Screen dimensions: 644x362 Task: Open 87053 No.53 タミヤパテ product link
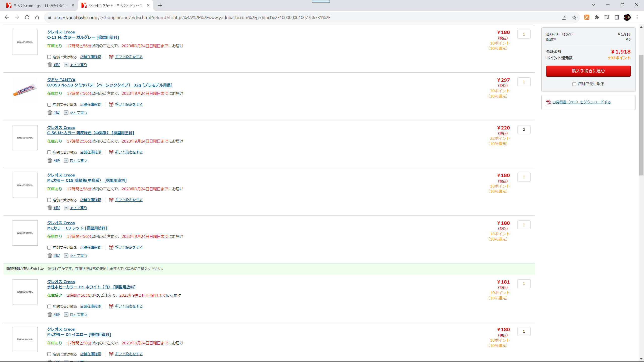[x=110, y=85]
